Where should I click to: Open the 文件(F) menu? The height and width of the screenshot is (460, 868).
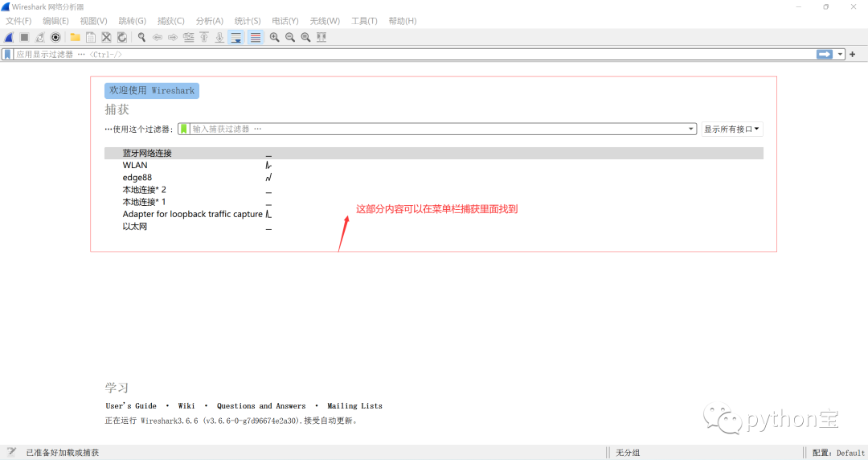click(18, 20)
